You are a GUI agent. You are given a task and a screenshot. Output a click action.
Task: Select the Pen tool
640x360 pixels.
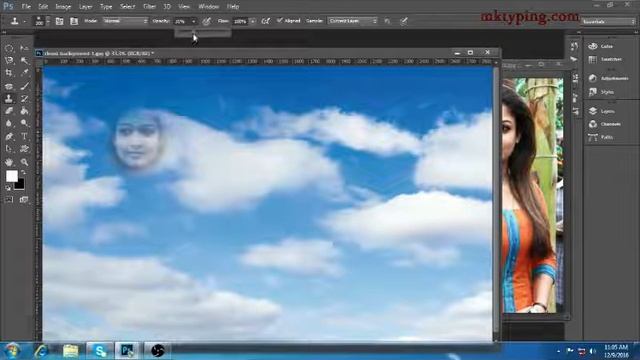click(x=9, y=136)
